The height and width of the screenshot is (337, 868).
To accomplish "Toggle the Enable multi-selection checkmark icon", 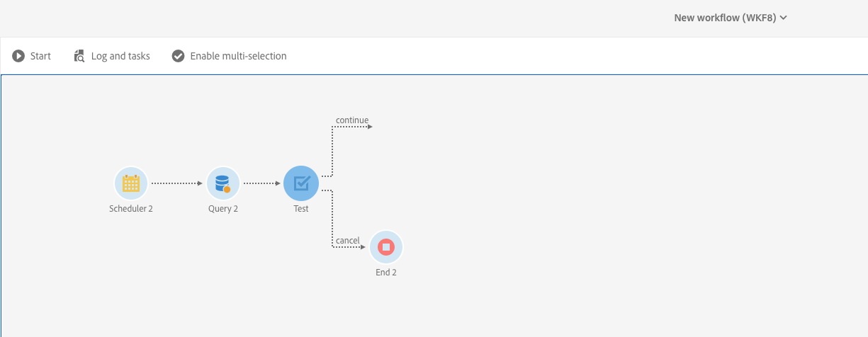I will coord(179,56).
